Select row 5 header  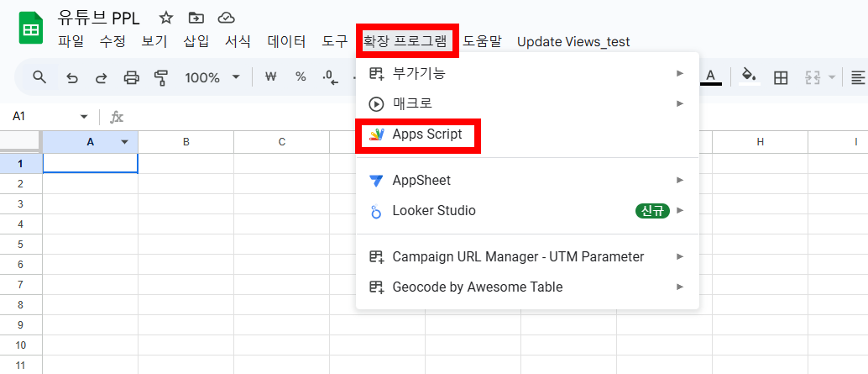point(21,245)
